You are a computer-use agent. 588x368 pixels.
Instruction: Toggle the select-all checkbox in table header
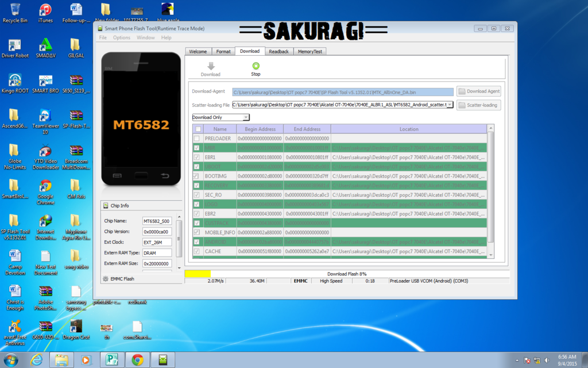point(198,129)
